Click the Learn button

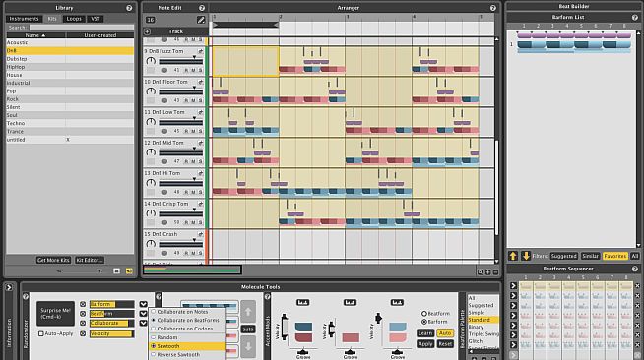pyautogui.click(x=425, y=333)
